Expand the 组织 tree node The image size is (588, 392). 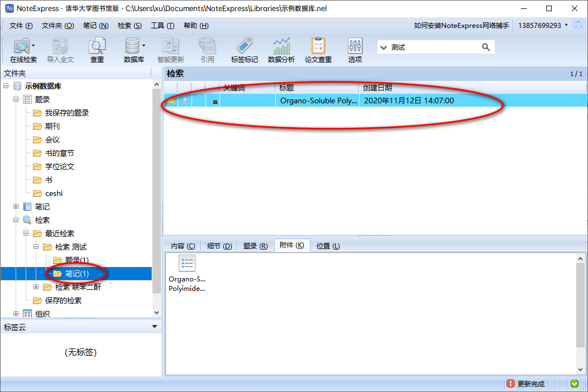(x=16, y=313)
